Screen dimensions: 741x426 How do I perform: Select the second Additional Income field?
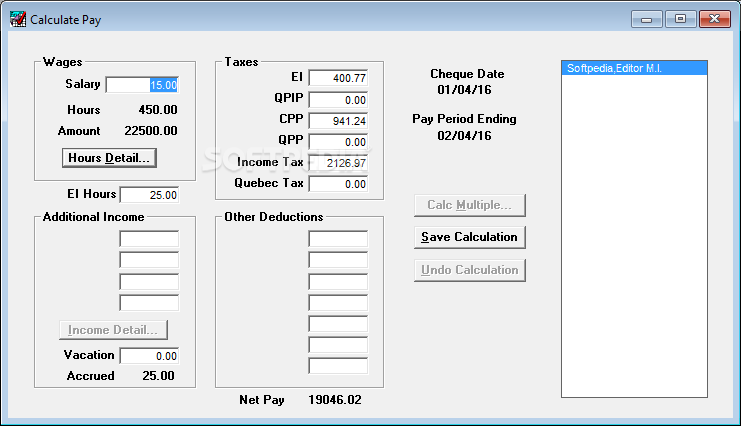tap(149, 260)
